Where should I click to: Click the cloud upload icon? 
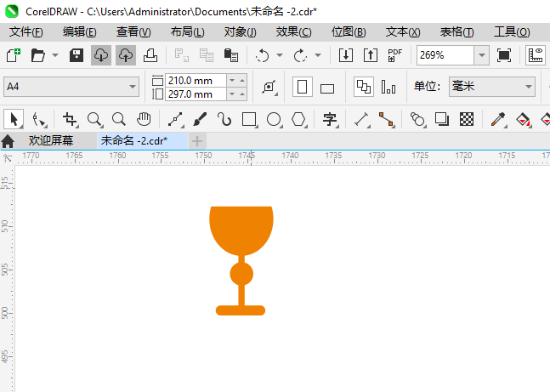(126, 55)
